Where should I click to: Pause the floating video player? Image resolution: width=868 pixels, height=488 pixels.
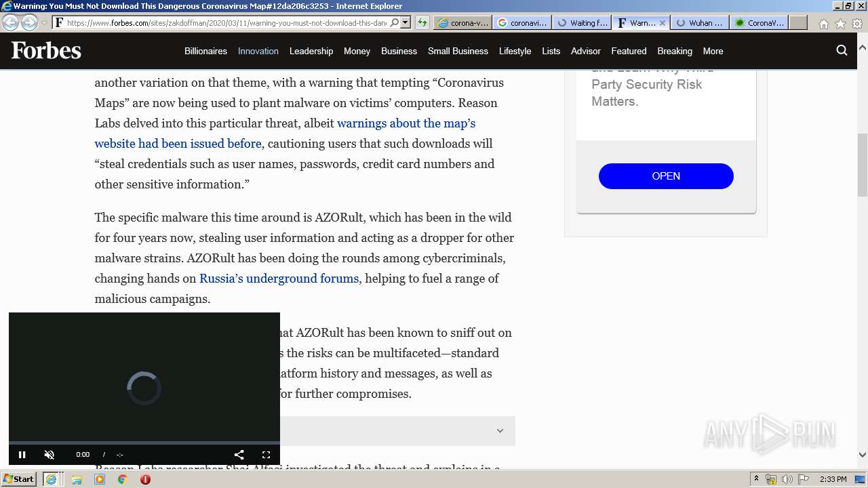(22, 455)
